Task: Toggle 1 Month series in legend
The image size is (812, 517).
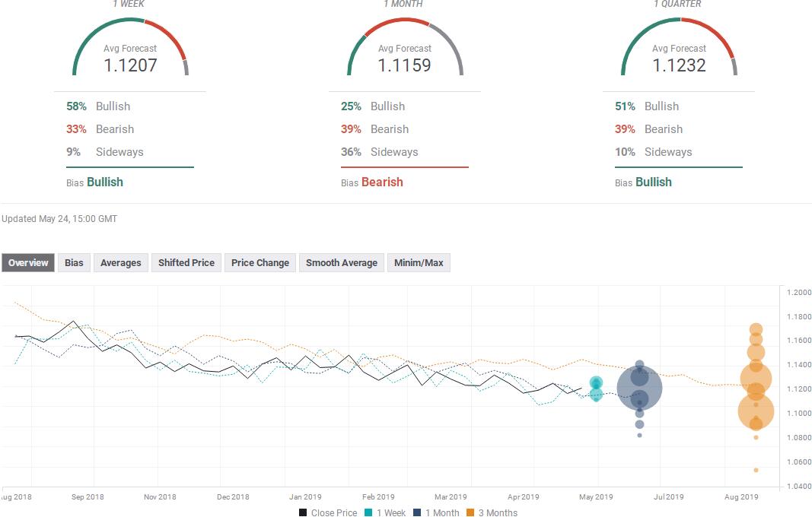Action: tap(436, 512)
